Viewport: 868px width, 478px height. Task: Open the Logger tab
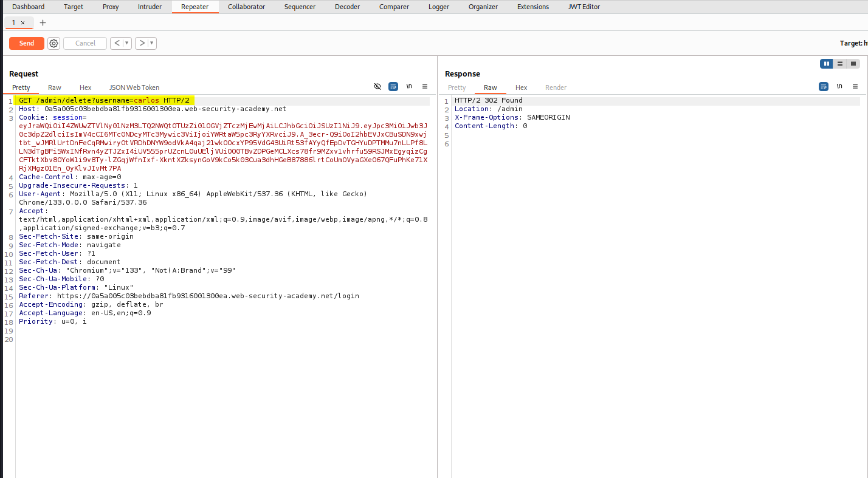[x=439, y=7]
